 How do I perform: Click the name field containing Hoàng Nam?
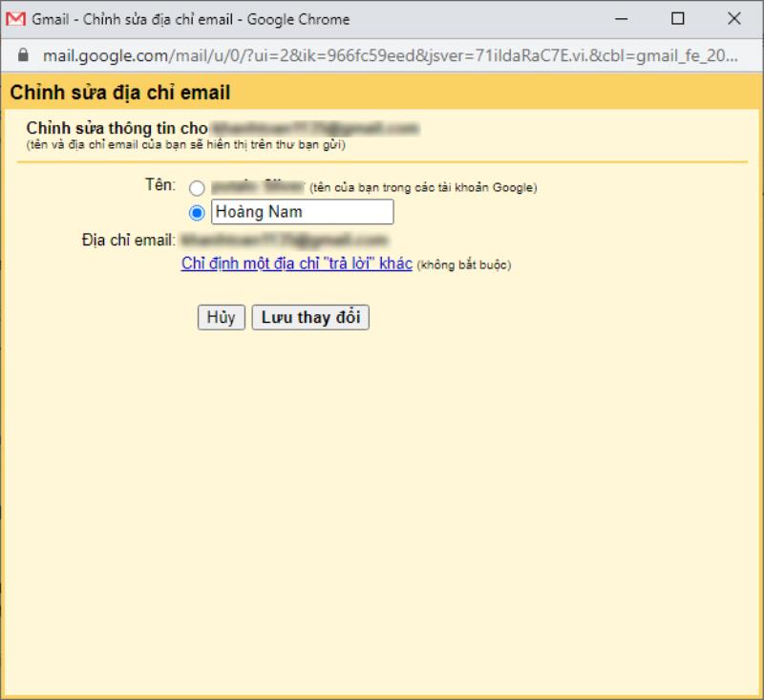coord(302,212)
